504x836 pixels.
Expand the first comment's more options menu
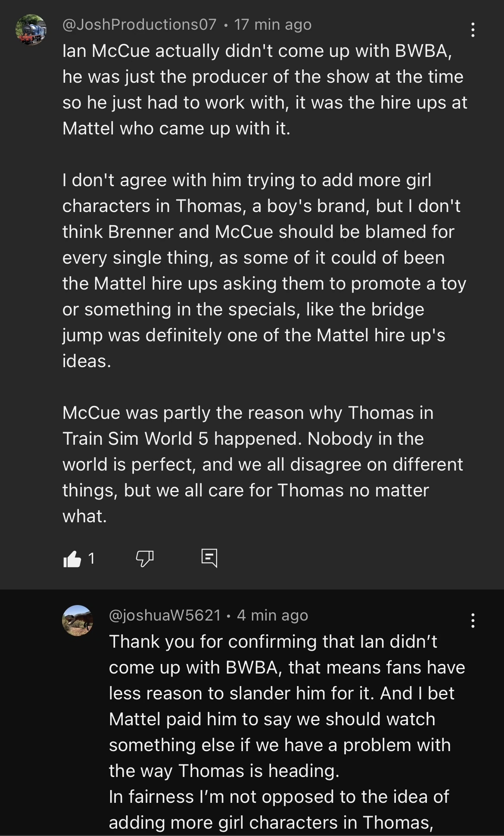[473, 29]
